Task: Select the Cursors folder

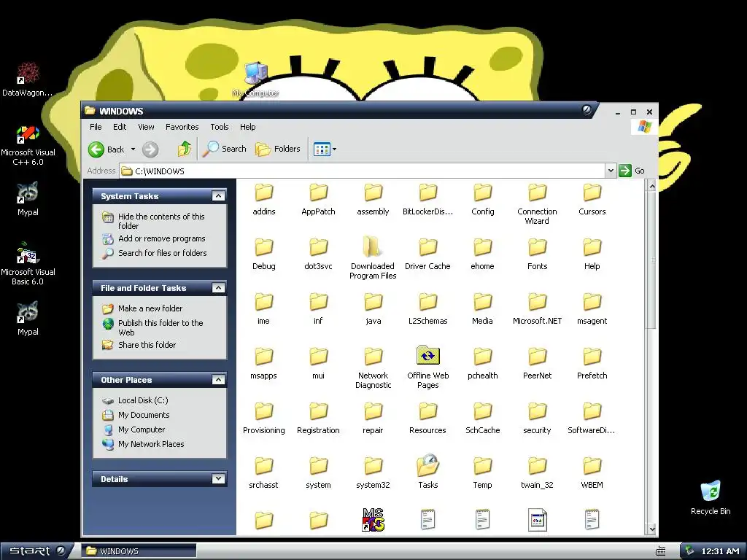Action: pyautogui.click(x=592, y=200)
